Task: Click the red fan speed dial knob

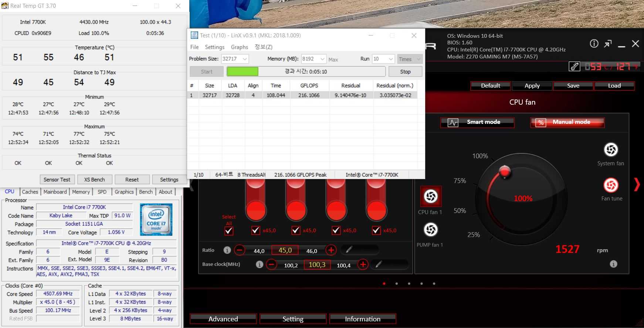Action: coord(505,172)
